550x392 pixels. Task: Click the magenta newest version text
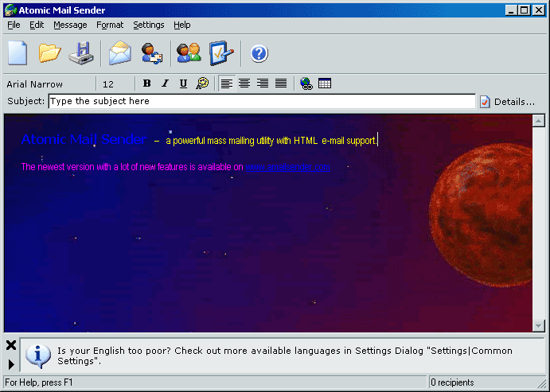click(132, 167)
